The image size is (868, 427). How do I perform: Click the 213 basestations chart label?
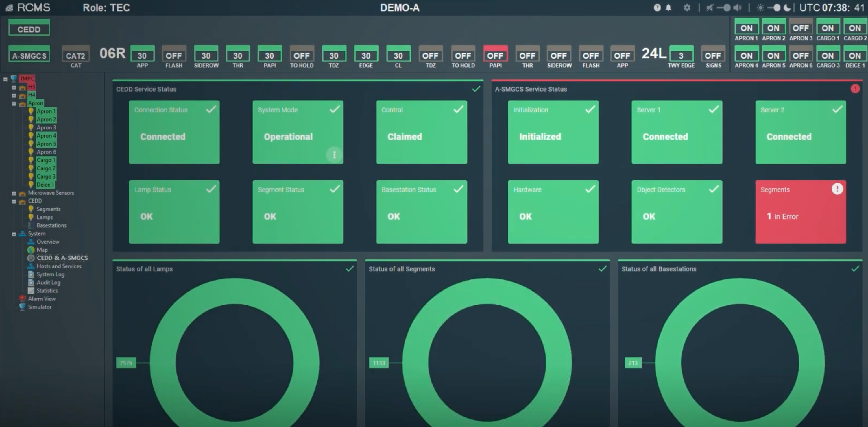click(633, 363)
